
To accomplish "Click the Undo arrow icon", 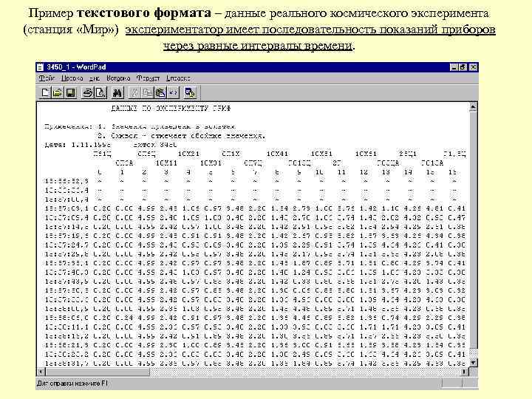I will (x=174, y=92).
